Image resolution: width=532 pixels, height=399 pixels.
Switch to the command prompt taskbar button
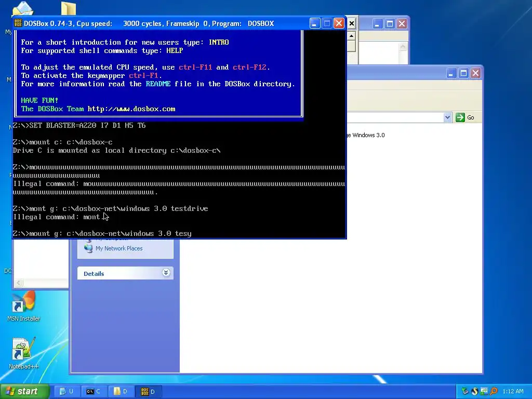(94, 391)
